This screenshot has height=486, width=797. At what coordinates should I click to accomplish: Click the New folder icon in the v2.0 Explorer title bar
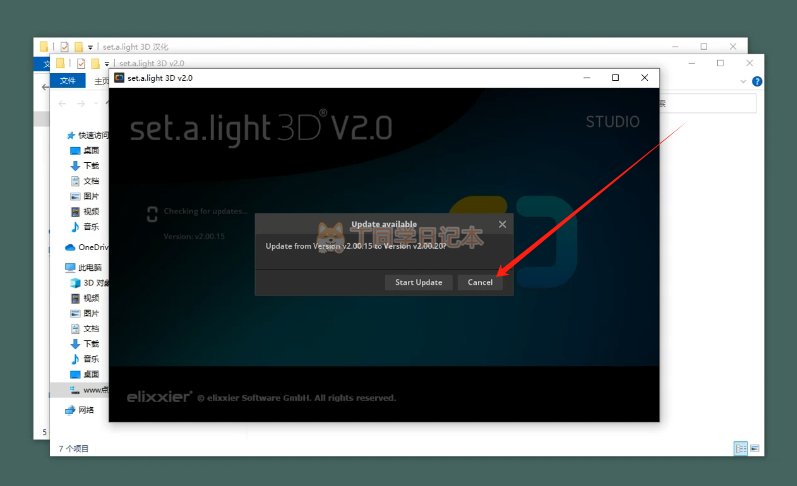click(x=95, y=63)
